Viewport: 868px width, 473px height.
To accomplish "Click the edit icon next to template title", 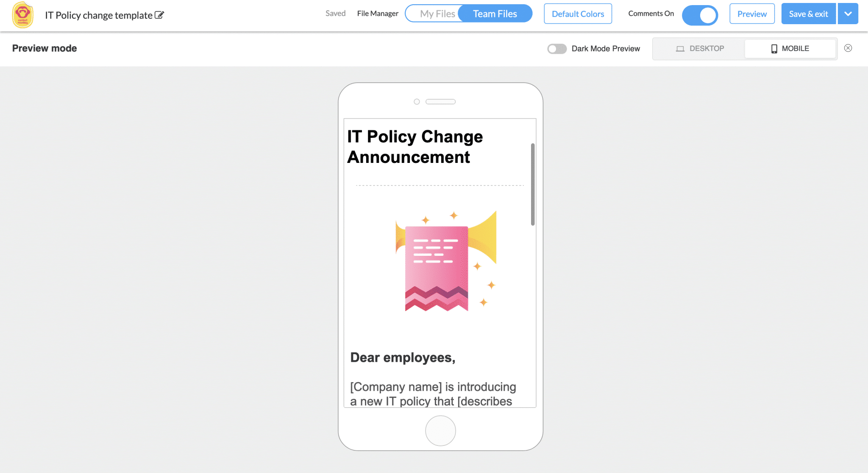I will point(161,15).
